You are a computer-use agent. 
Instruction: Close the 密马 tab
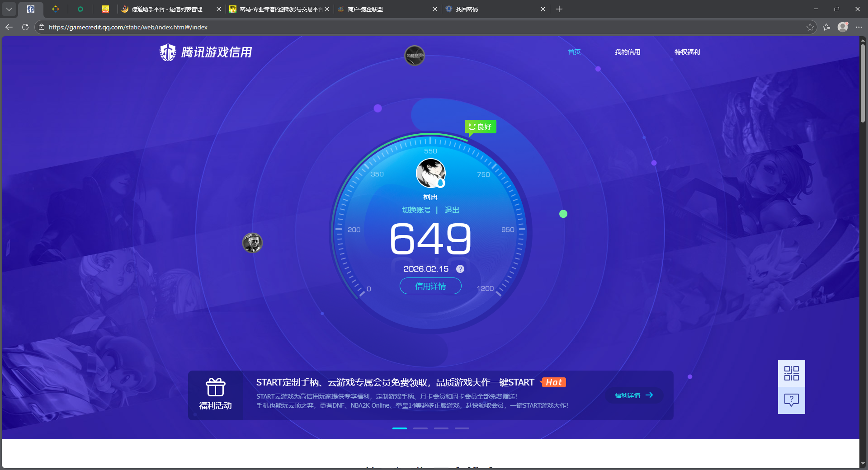pyautogui.click(x=327, y=9)
